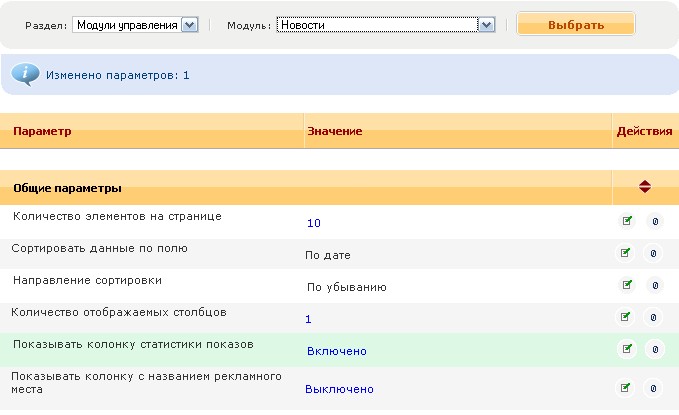The height and width of the screenshot is (415, 679).
Task: Collapse the 'Общие параметры' section with red arrows
Action: click(644, 186)
